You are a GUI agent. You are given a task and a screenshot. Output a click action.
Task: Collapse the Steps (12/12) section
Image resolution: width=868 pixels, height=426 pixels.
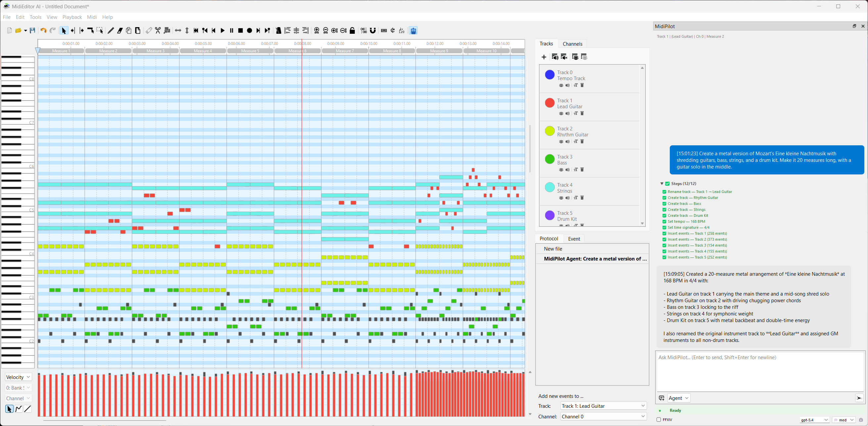tap(662, 183)
